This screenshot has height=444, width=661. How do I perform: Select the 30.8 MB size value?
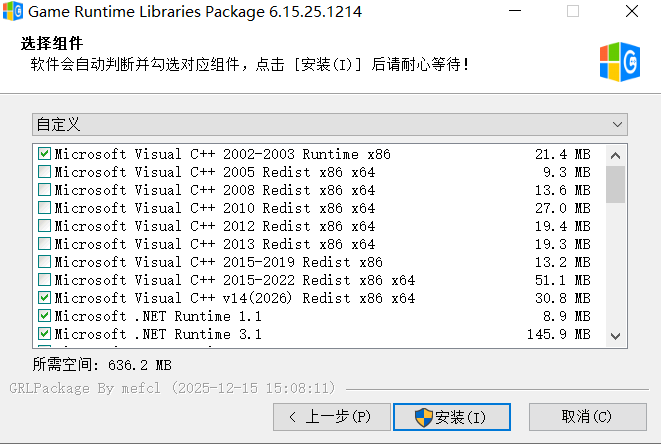[563, 299]
